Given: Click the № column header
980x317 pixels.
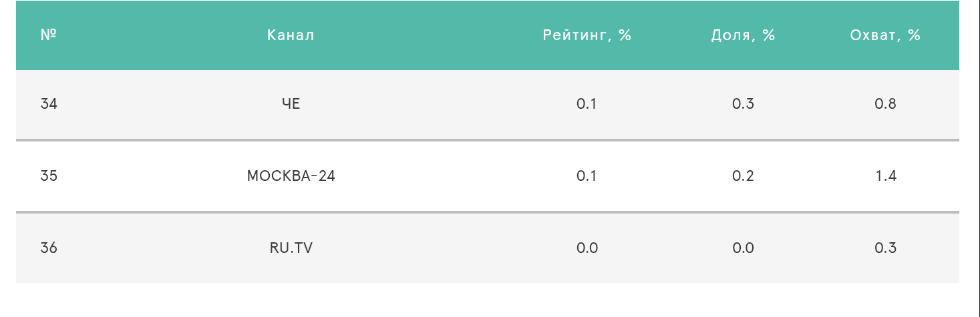Looking at the screenshot, I should pyautogui.click(x=48, y=35).
